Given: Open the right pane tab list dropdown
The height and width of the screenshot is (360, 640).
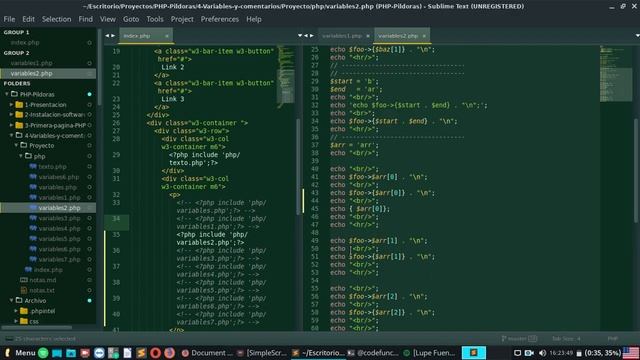Looking at the screenshot, I should pyautogui.click(x=637, y=36).
